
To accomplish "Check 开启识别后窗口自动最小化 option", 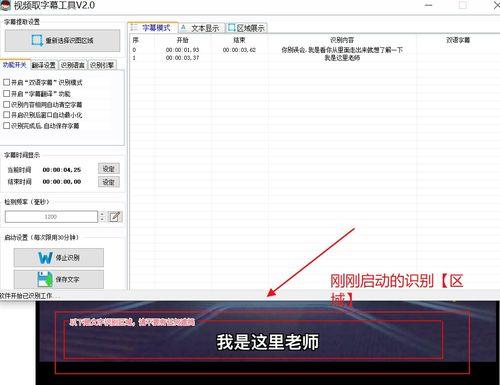I will pyautogui.click(x=6, y=115).
